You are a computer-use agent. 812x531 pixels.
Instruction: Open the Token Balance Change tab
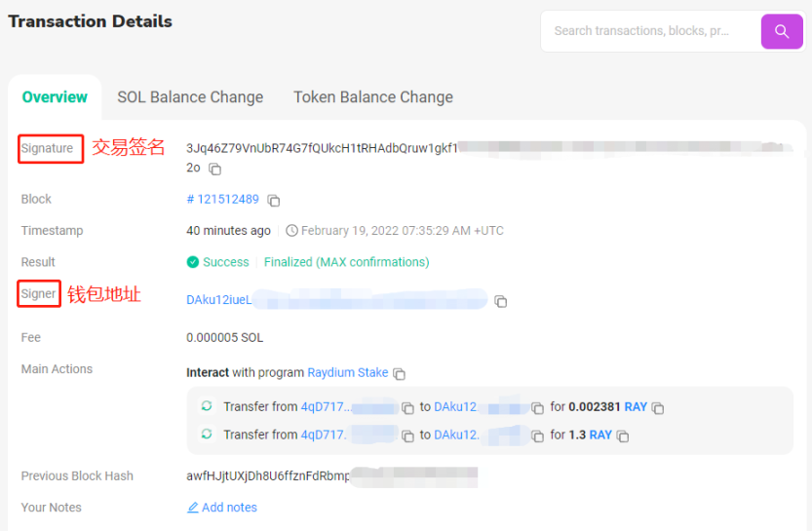pyautogui.click(x=373, y=97)
